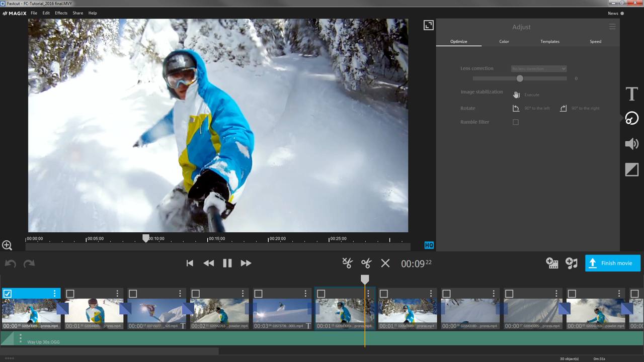Check the 020543180 clip checkbox
Viewport: 644px width, 362px height.
(x=446, y=294)
